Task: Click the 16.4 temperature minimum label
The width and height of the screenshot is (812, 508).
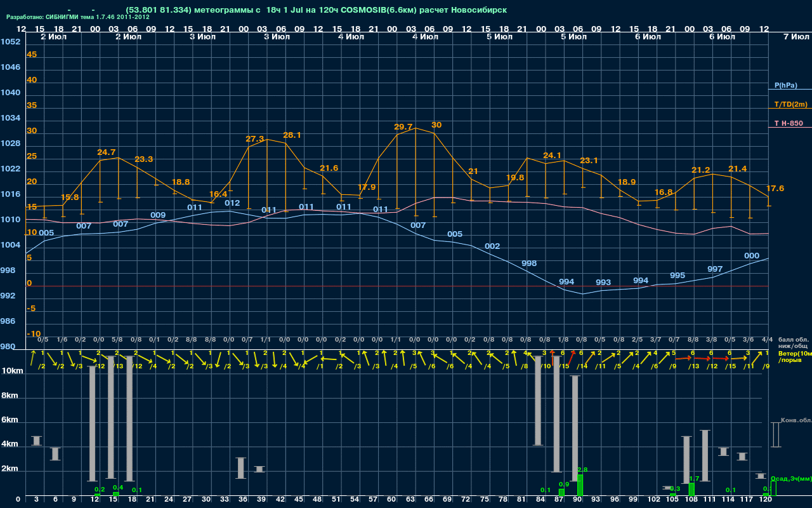Action: [218, 194]
